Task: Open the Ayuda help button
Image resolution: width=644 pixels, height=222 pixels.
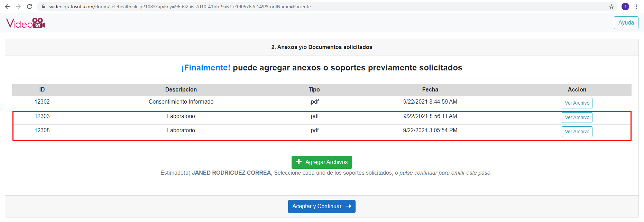Action: [626, 23]
